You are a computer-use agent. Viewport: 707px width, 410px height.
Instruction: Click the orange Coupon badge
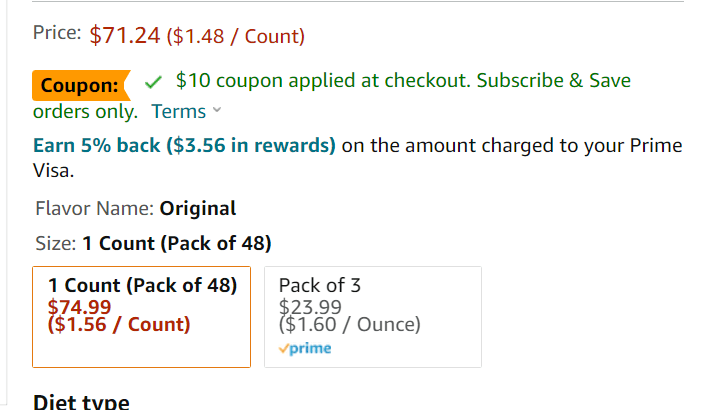[x=81, y=86]
